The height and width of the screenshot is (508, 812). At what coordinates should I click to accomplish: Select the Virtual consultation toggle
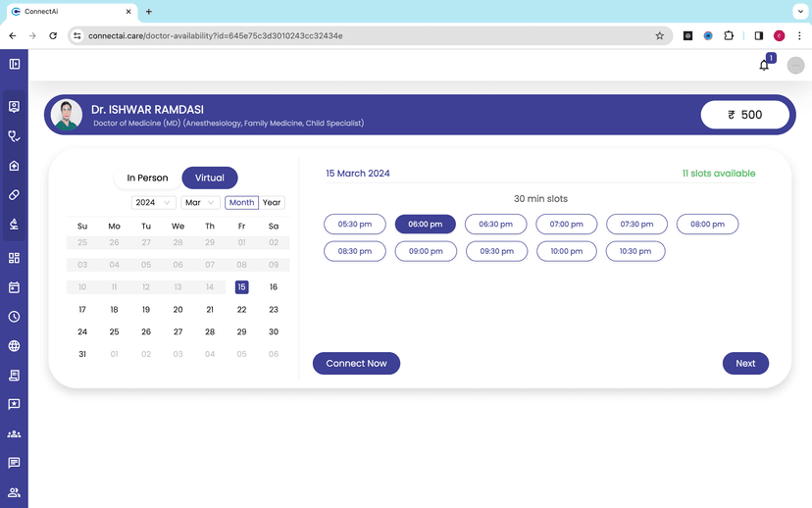[210, 178]
